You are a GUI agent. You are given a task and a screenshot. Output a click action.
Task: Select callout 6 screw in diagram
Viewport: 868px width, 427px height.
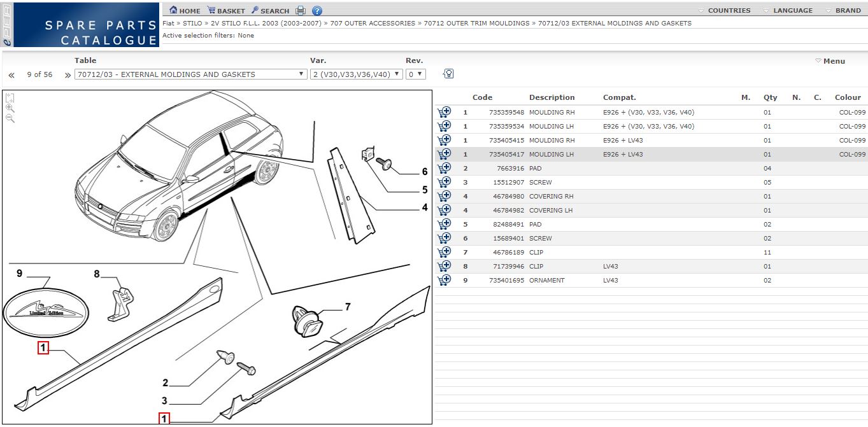(424, 172)
